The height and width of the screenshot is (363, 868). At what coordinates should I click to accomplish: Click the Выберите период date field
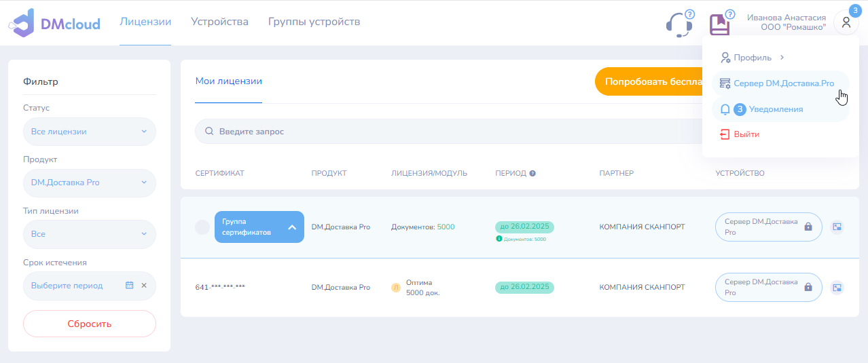pyautogui.click(x=90, y=286)
